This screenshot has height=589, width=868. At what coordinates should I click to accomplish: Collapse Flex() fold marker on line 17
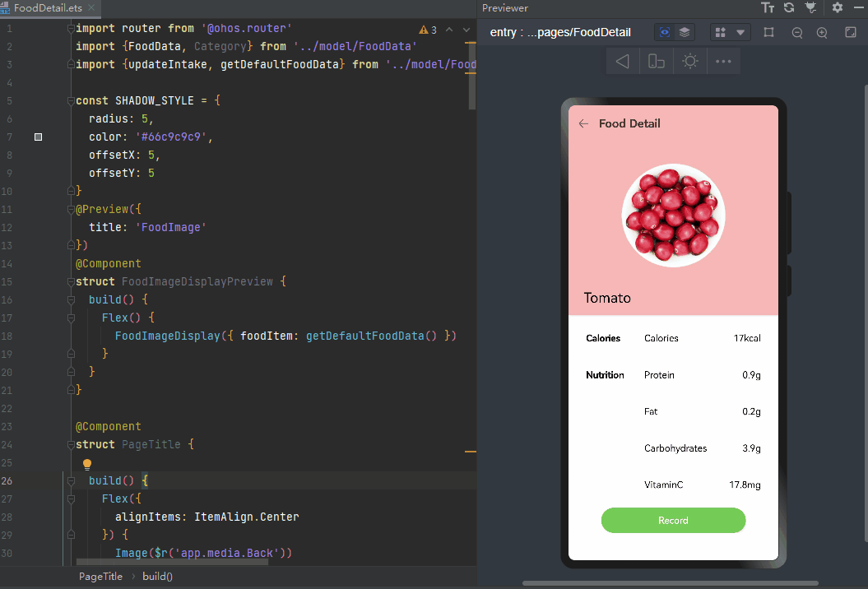71,318
